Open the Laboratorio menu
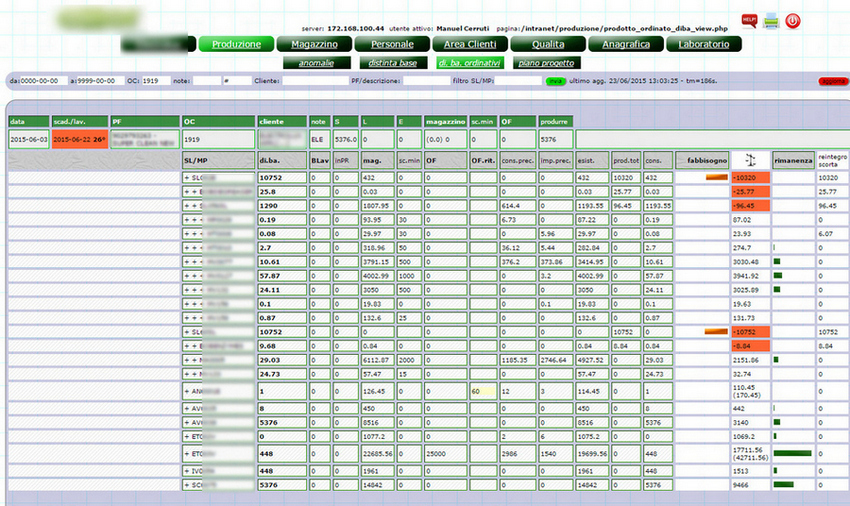Viewport: 850px width, 506px height. click(x=708, y=44)
